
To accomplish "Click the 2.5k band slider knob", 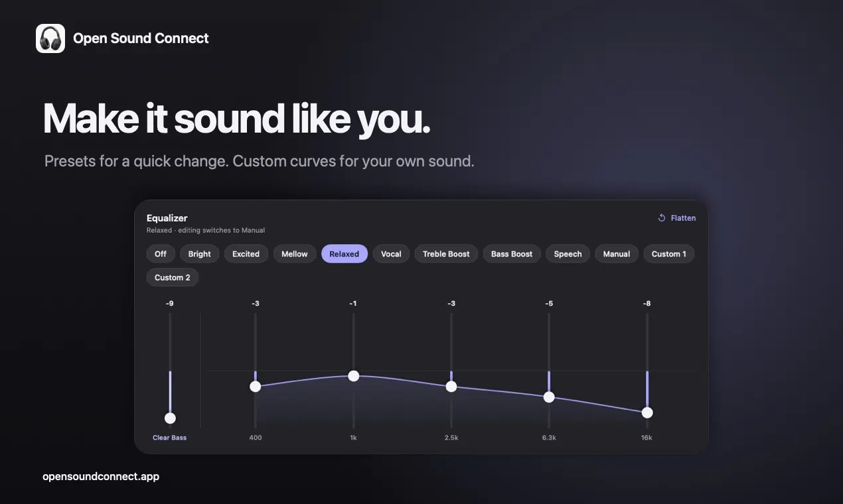I will point(451,387).
